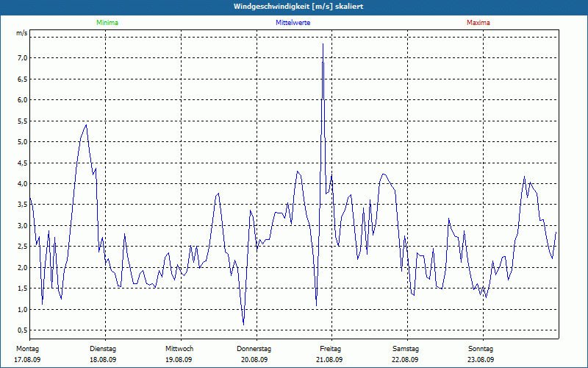
Task: Click the 5,5 y-axis value
Action: pos(22,121)
